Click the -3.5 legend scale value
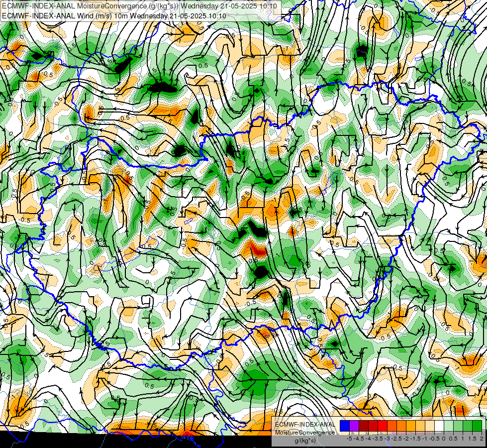487x448 pixels. coord(378,439)
